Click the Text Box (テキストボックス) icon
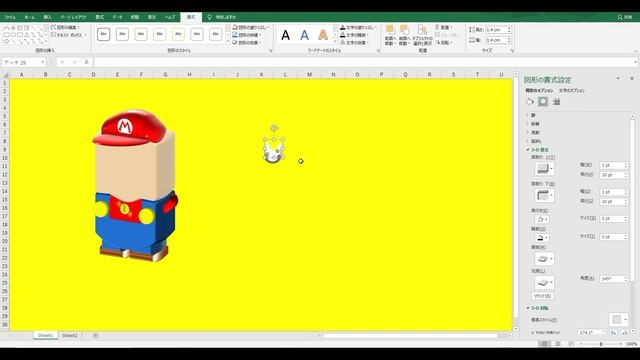This screenshot has height=360, width=640. point(53,35)
